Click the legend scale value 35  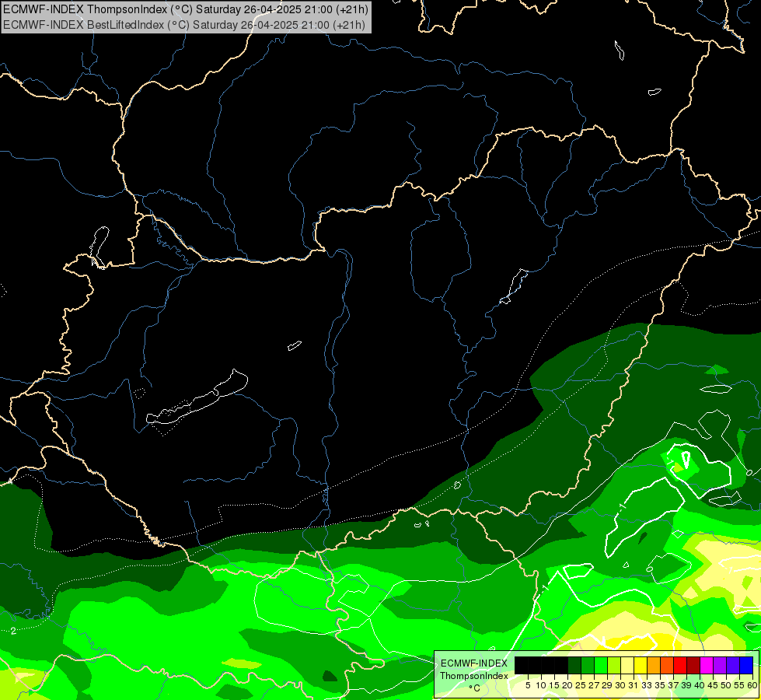(x=661, y=685)
